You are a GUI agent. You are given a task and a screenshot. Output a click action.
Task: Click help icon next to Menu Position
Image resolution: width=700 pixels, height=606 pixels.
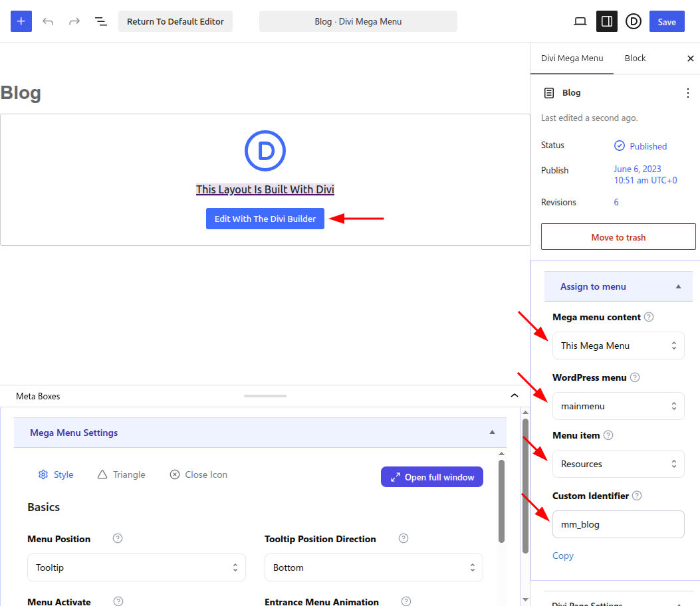118,538
